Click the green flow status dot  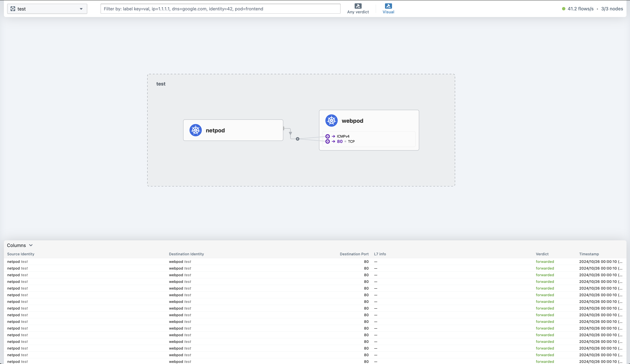tap(564, 9)
